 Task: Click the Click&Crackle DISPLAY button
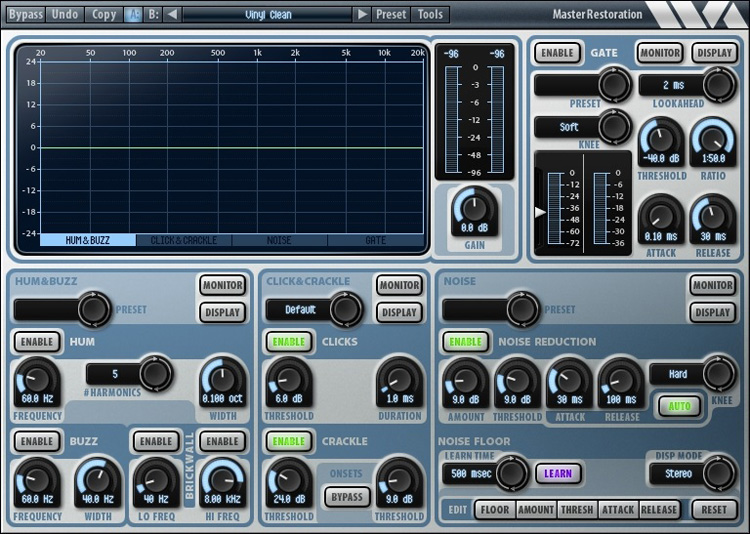[399, 312]
